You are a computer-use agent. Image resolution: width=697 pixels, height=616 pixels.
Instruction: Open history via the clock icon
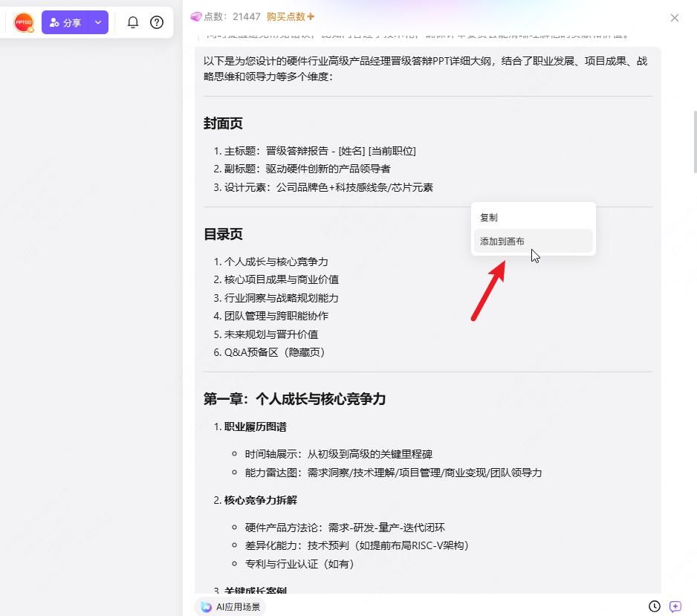pos(655,606)
